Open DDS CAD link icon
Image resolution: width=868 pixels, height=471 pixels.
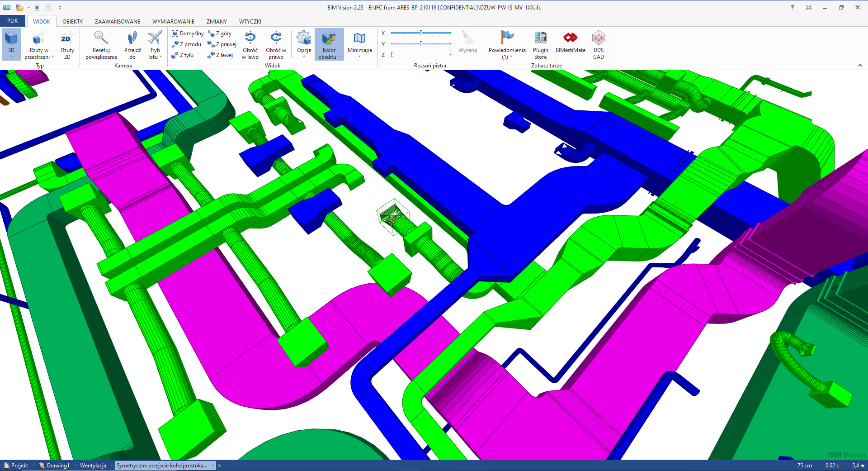[598, 38]
